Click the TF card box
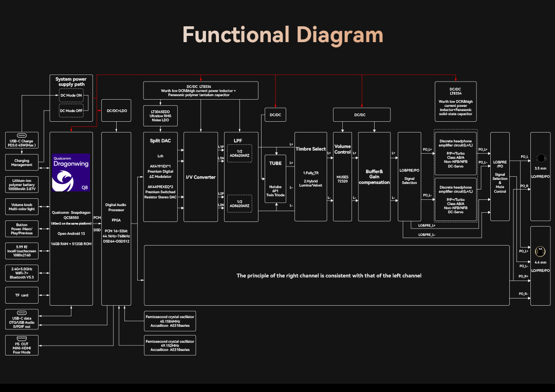The height and width of the screenshot is (392, 555). pyautogui.click(x=22, y=295)
